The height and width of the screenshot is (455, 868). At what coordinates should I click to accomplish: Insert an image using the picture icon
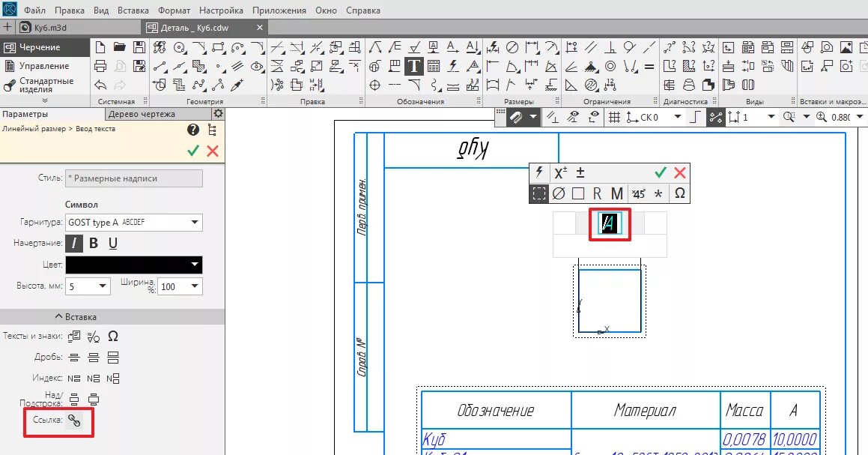pyautogui.click(x=846, y=48)
